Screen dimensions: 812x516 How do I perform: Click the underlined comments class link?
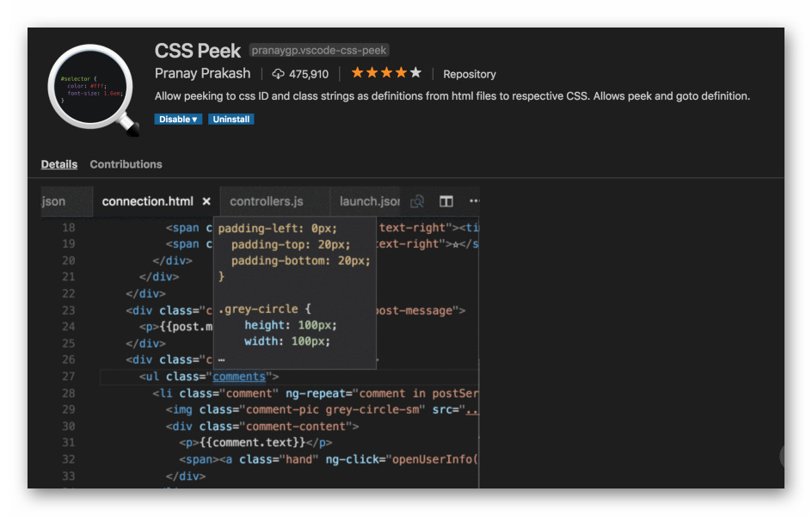coord(239,377)
